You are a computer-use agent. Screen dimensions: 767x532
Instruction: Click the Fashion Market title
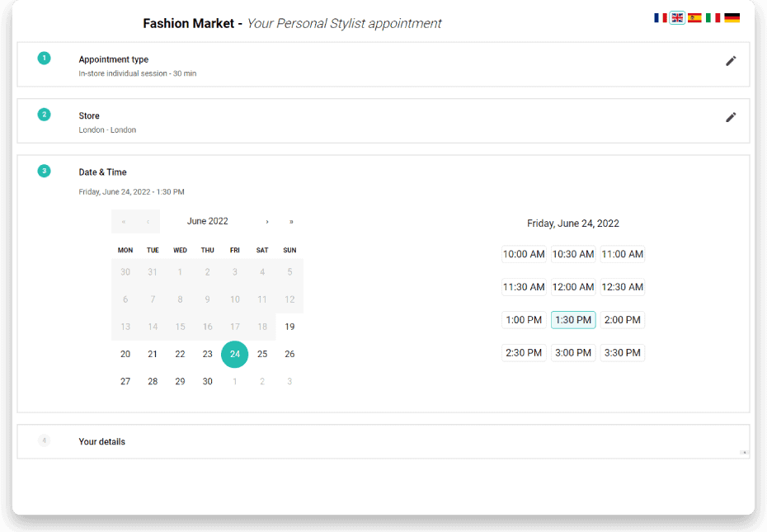pos(188,23)
